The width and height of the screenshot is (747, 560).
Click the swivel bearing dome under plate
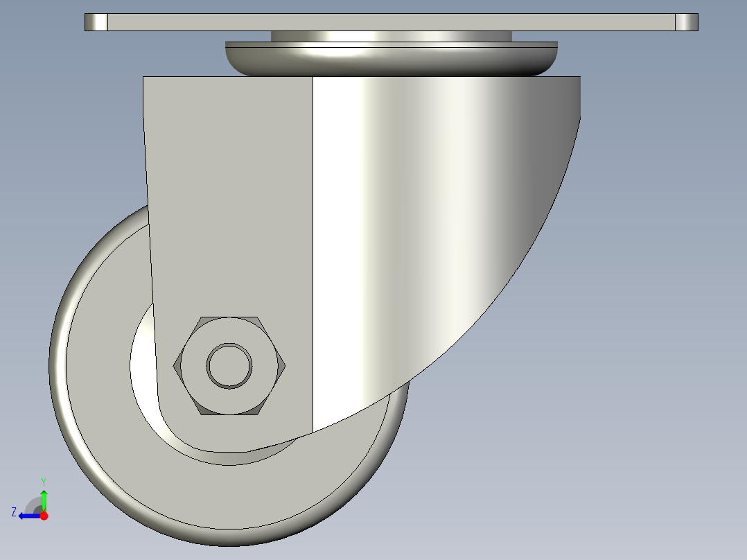[391, 59]
